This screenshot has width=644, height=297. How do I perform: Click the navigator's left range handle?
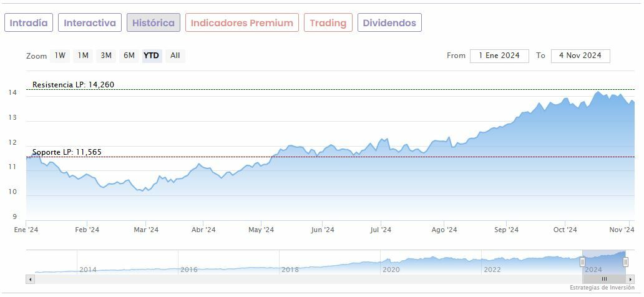583,262
